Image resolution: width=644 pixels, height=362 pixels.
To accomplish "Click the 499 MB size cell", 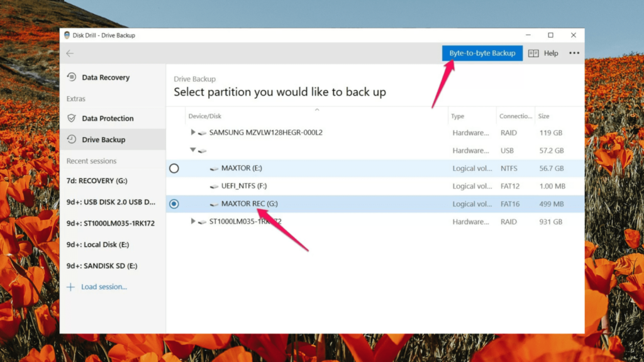I will [x=552, y=204].
